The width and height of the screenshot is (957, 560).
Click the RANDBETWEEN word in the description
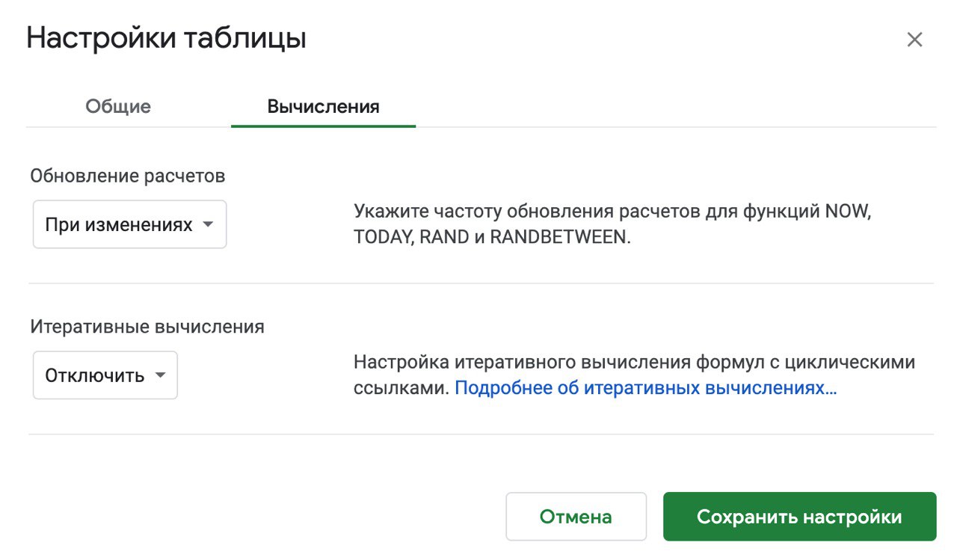pyautogui.click(x=559, y=238)
